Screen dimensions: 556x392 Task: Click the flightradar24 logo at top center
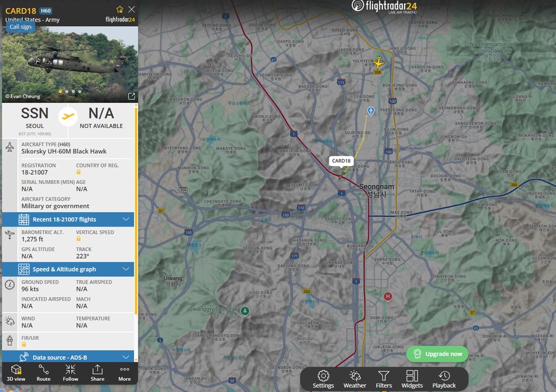[384, 6]
